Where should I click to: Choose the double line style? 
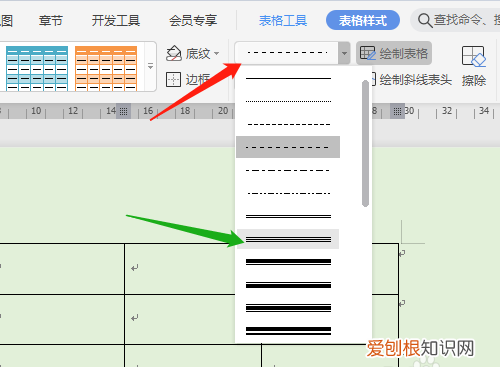(288, 216)
